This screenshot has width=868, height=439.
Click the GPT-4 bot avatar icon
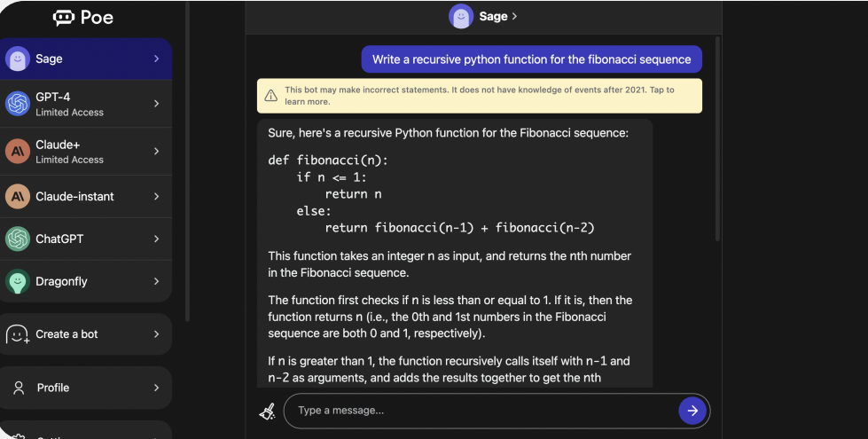18,104
